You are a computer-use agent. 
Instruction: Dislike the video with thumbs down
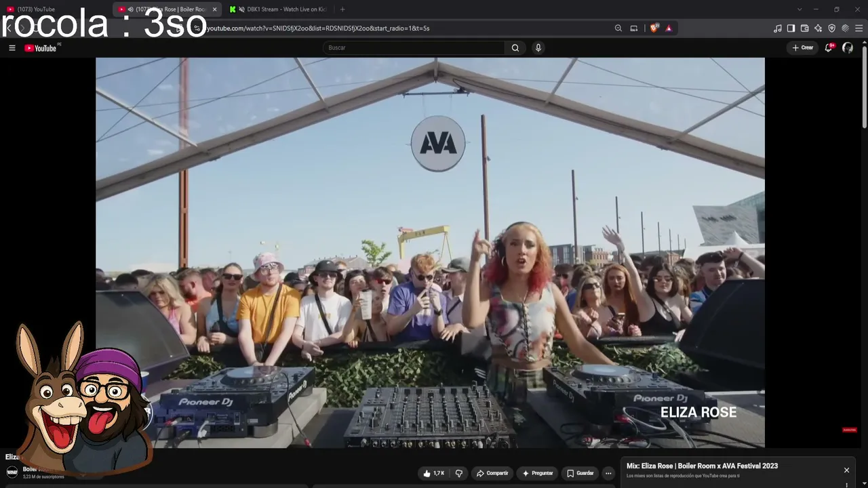[459, 473]
